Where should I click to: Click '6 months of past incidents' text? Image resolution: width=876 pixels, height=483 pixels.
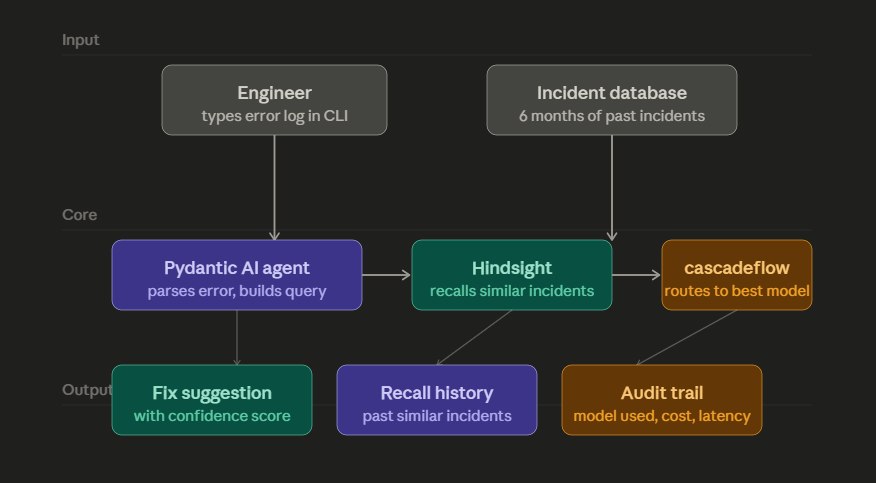click(x=612, y=116)
